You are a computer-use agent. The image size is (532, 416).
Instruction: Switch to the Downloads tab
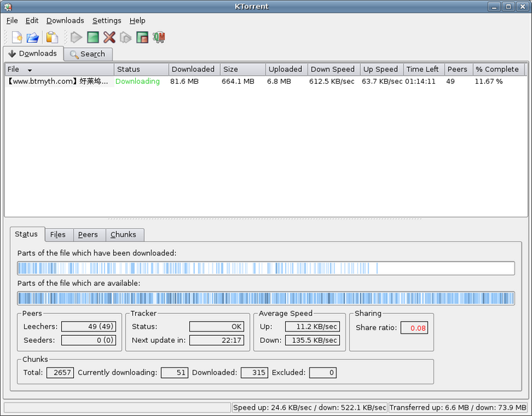point(33,53)
